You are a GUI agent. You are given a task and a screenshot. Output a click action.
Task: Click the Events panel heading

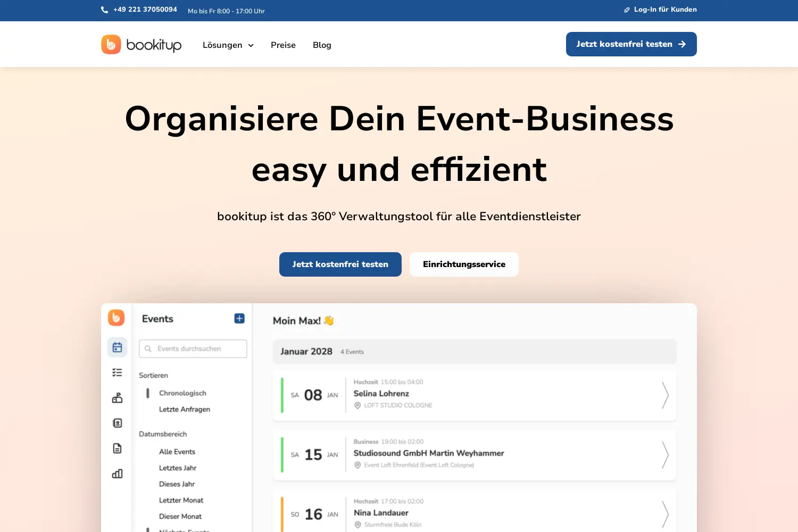[157, 319]
